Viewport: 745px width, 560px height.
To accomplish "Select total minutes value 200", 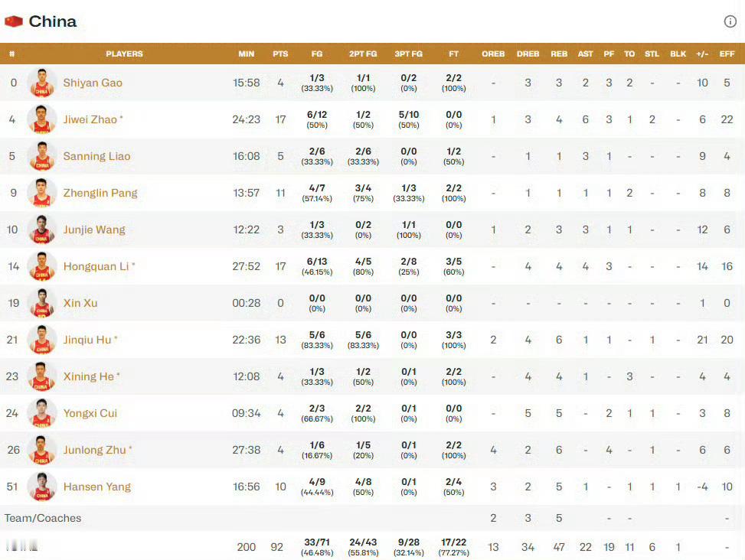I will [246, 547].
